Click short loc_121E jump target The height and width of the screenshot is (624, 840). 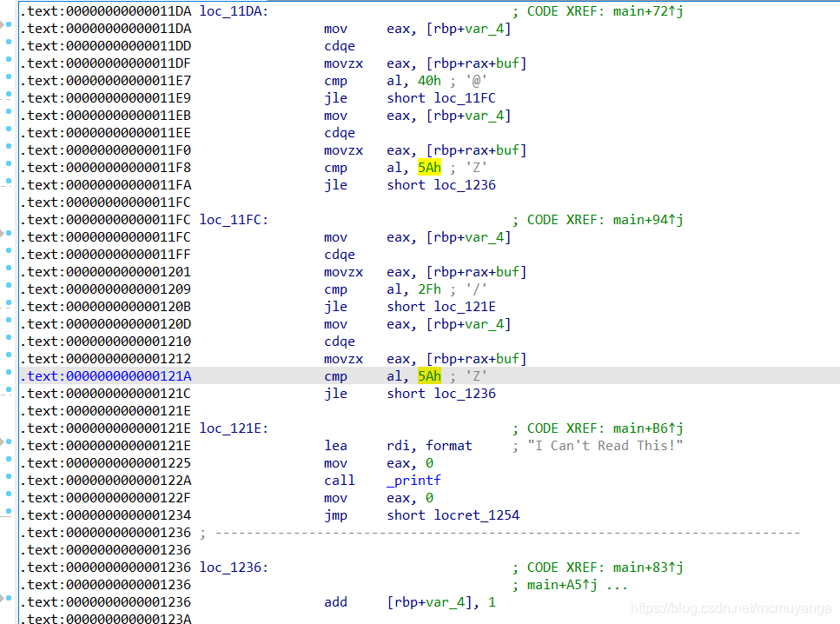[441, 307]
